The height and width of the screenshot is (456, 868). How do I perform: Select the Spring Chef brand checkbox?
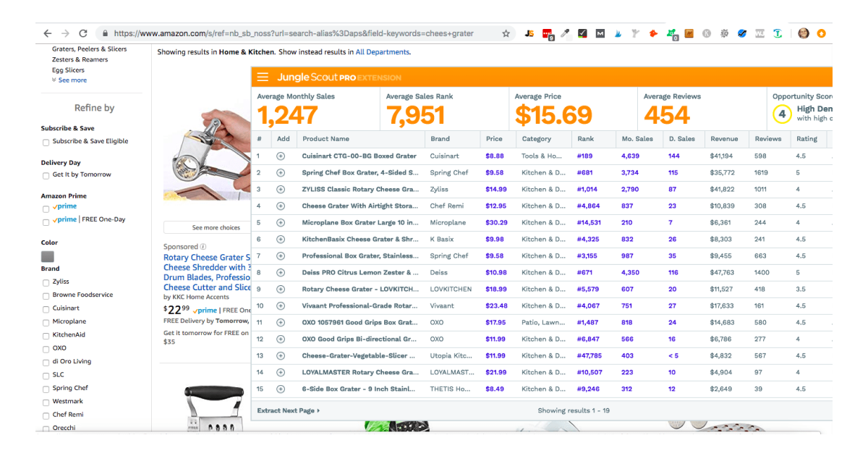pyautogui.click(x=46, y=389)
